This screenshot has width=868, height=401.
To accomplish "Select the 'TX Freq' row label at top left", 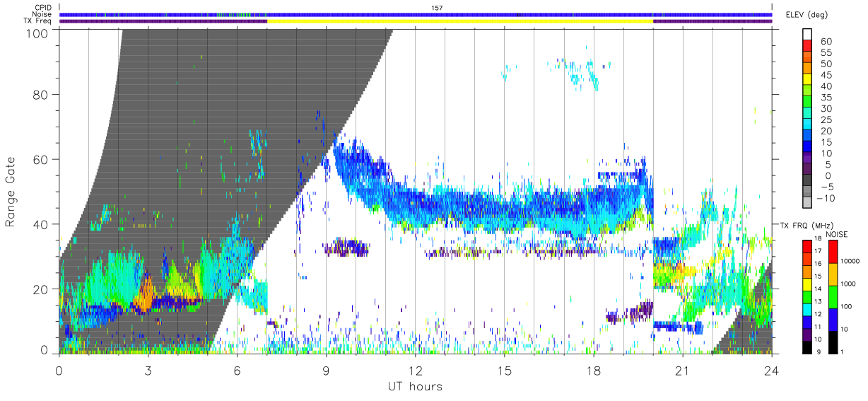I will (x=38, y=21).
